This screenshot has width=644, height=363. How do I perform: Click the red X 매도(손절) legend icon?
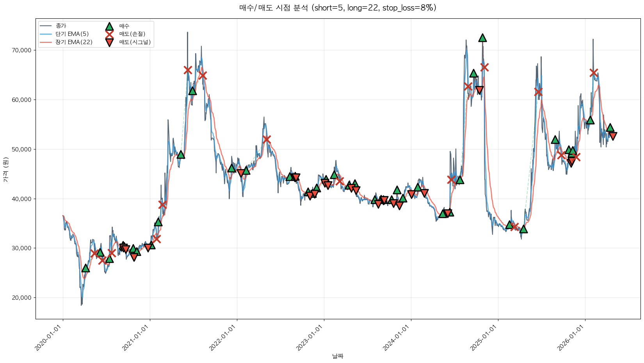tap(109, 34)
